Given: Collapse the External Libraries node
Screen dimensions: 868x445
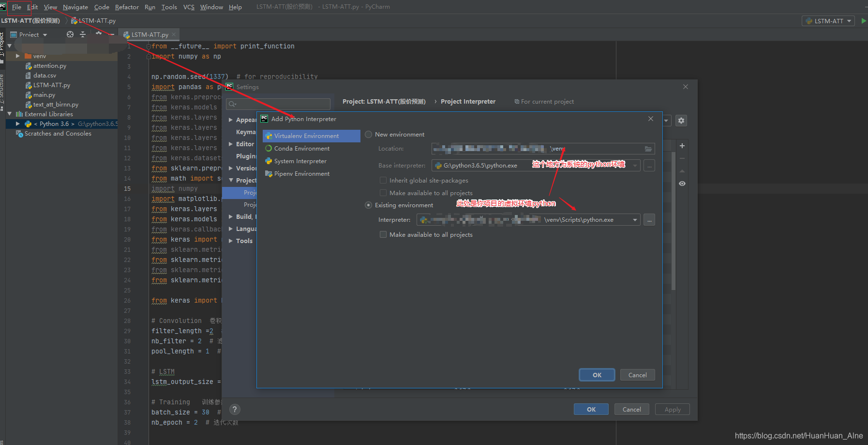Looking at the screenshot, I should click(9, 114).
